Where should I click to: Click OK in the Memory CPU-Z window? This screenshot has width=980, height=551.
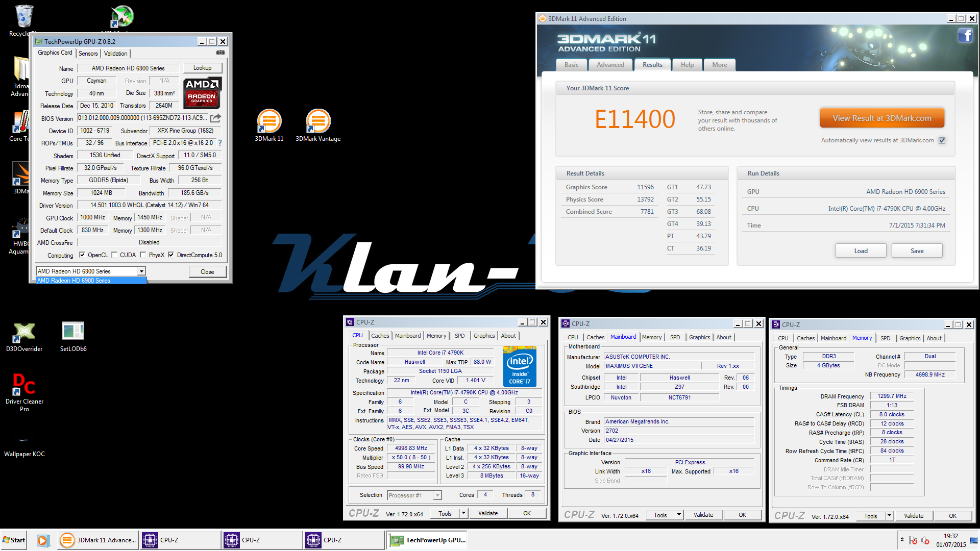[x=952, y=516]
